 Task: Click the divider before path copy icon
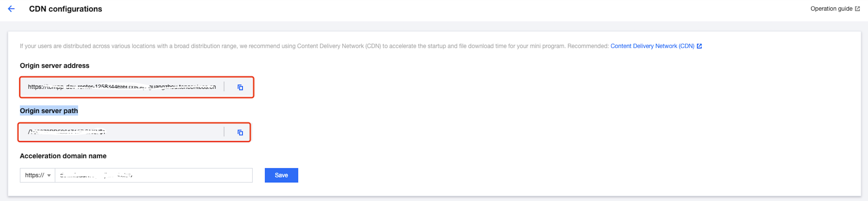(x=224, y=132)
